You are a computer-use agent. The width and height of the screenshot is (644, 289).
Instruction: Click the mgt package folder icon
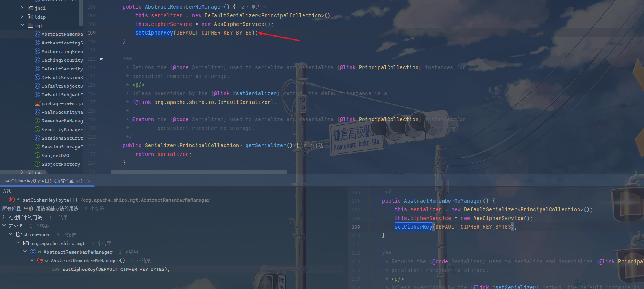[x=30, y=26]
